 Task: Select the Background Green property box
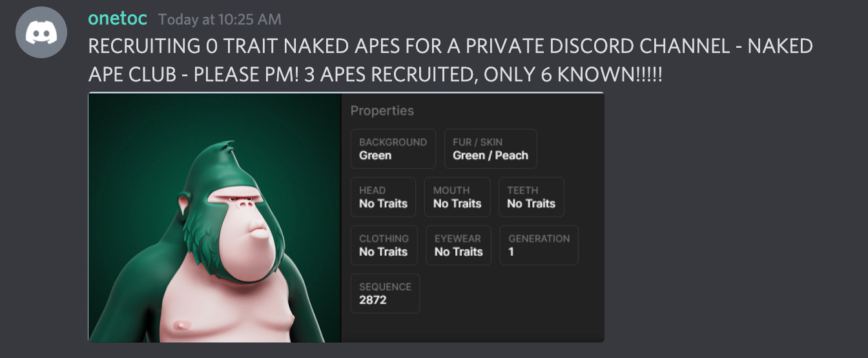tap(393, 149)
